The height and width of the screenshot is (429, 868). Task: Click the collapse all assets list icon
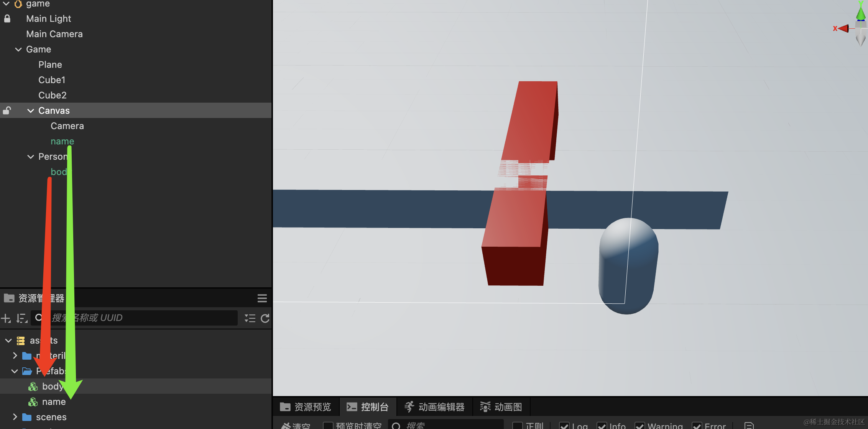tap(250, 318)
